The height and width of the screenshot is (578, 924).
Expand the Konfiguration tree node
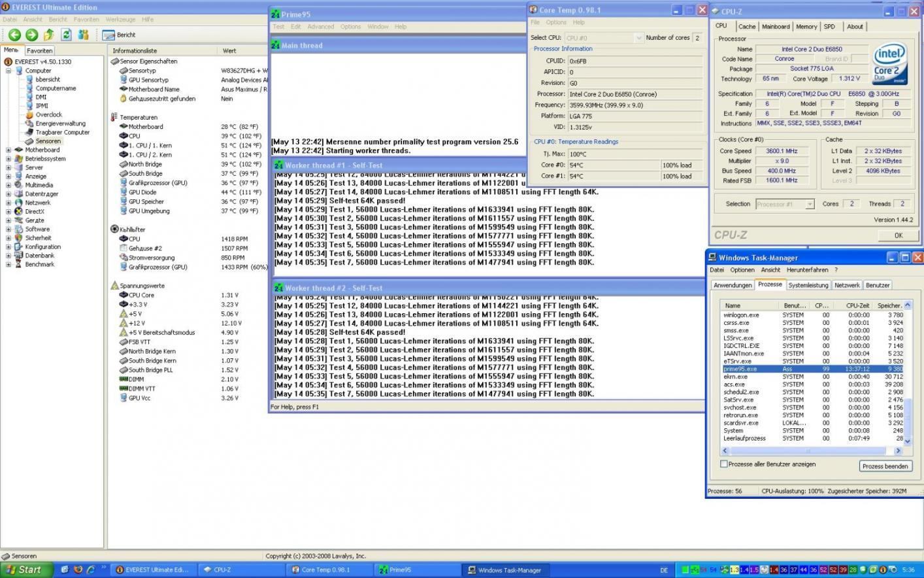(8, 246)
